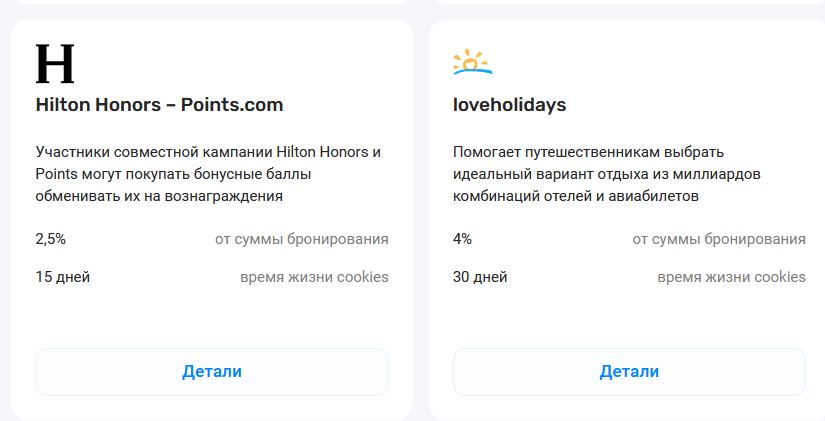Image resolution: width=825 pixels, height=421 pixels.
Task: Click the 30 дней cookie lifetime value
Action: tap(481, 277)
